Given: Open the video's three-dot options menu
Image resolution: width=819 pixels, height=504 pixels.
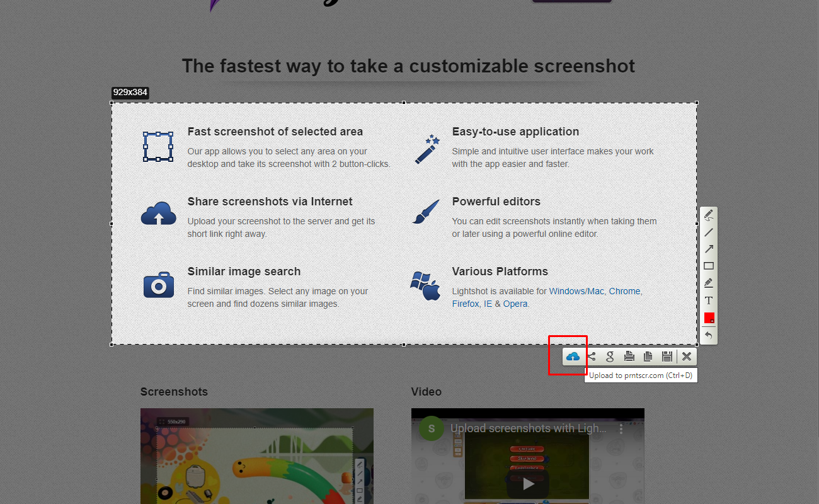Looking at the screenshot, I should (x=621, y=429).
